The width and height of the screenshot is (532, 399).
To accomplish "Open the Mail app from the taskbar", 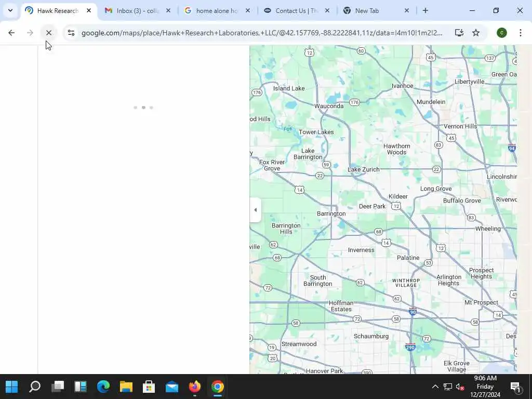I will pyautogui.click(x=171, y=387).
